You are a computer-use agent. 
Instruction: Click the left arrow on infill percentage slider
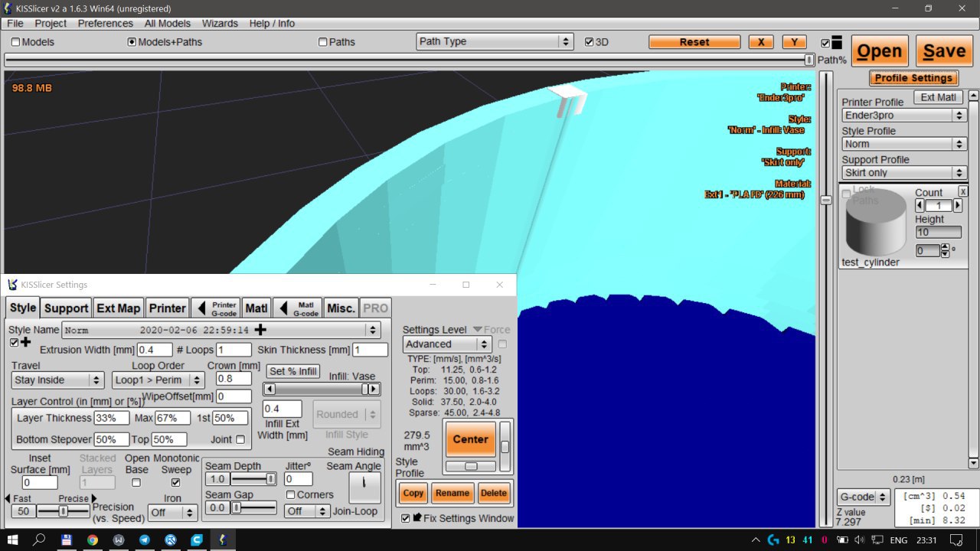click(x=269, y=390)
